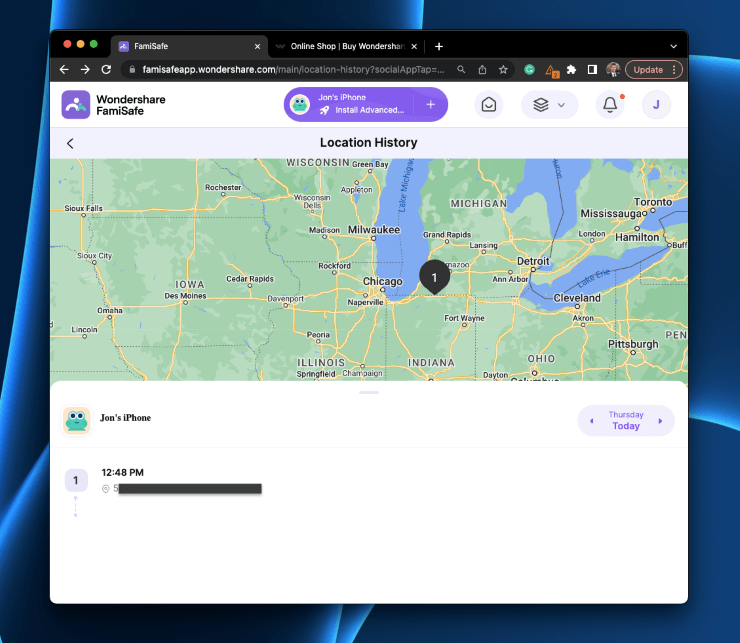
Task: Click Cleveland label on the map
Action: click(x=577, y=298)
